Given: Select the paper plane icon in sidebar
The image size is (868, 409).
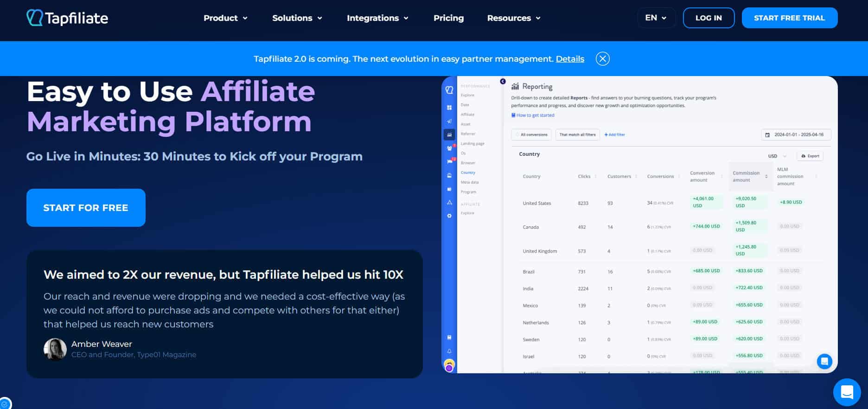Looking at the screenshot, I should pos(449,121).
